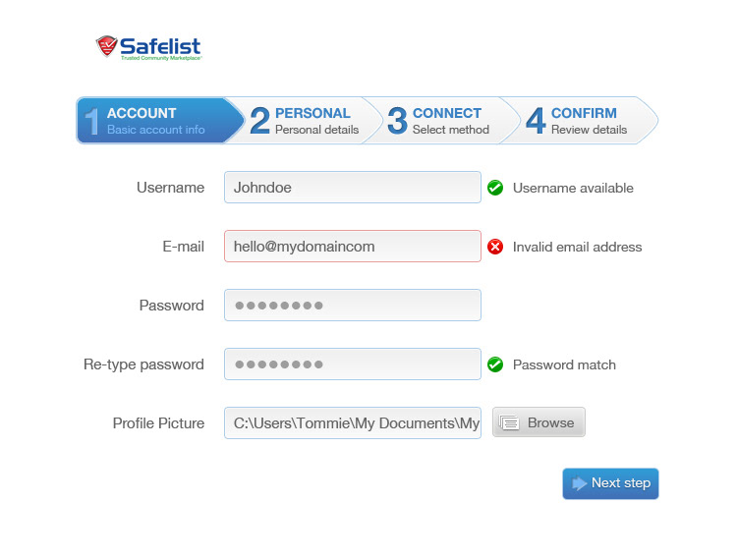This screenshot has height=560, width=737.
Task: Focus the Username field containing Johndoe
Action: 353,188
